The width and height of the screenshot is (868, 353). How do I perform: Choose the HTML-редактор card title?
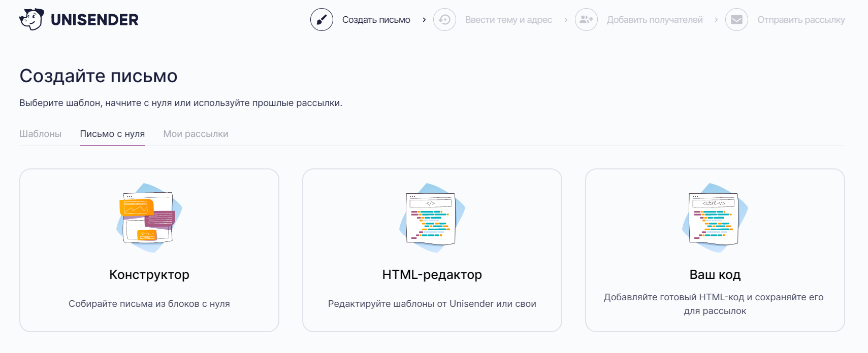click(432, 274)
